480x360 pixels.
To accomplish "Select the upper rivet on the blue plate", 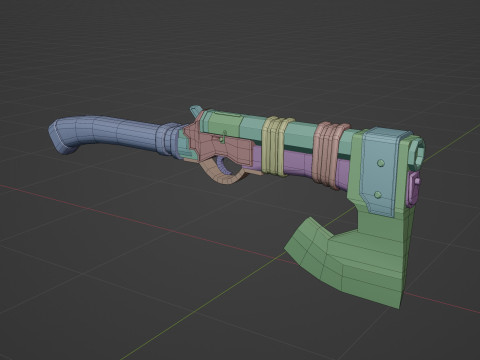I will click(381, 163).
